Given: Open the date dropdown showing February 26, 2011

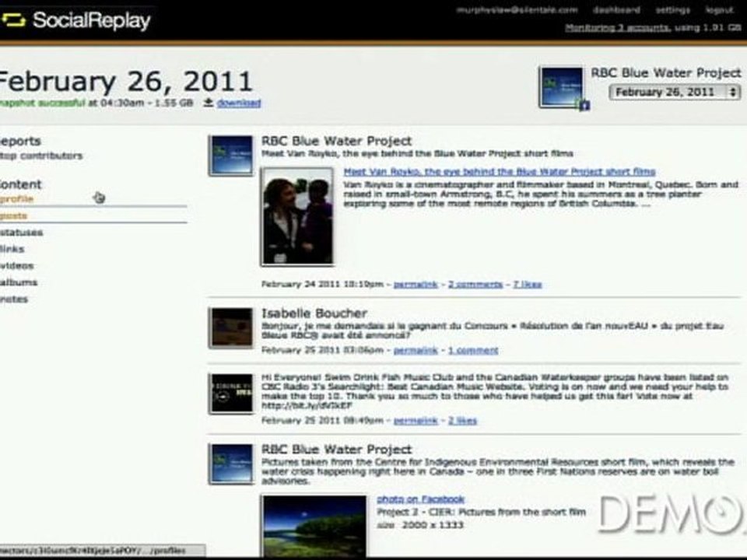Looking at the screenshot, I should (675, 92).
